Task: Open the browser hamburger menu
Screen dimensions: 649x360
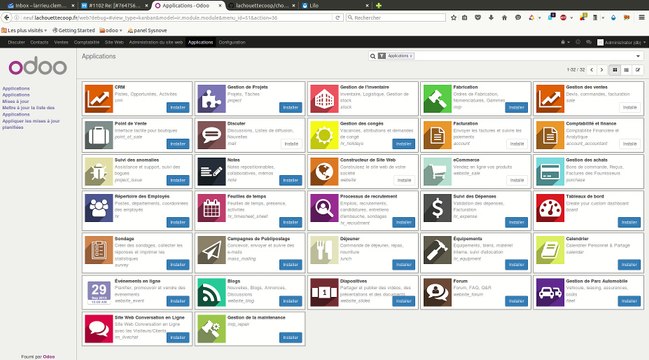Action: point(642,18)
